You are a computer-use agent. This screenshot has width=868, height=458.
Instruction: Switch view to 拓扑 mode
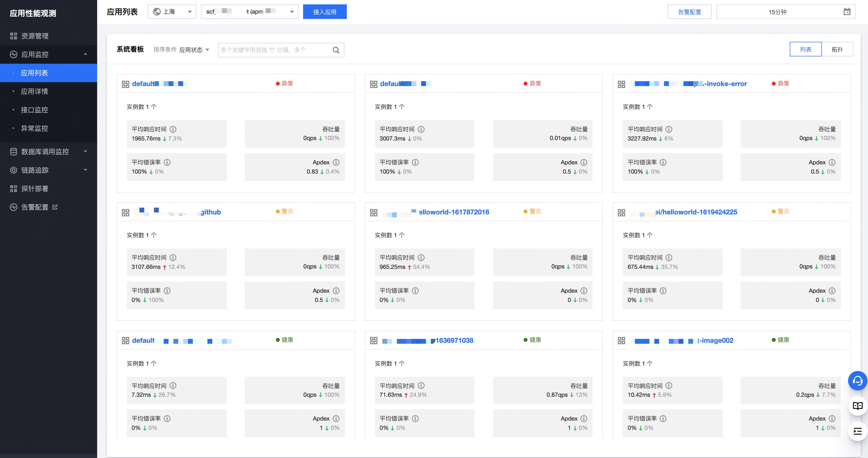837,50
